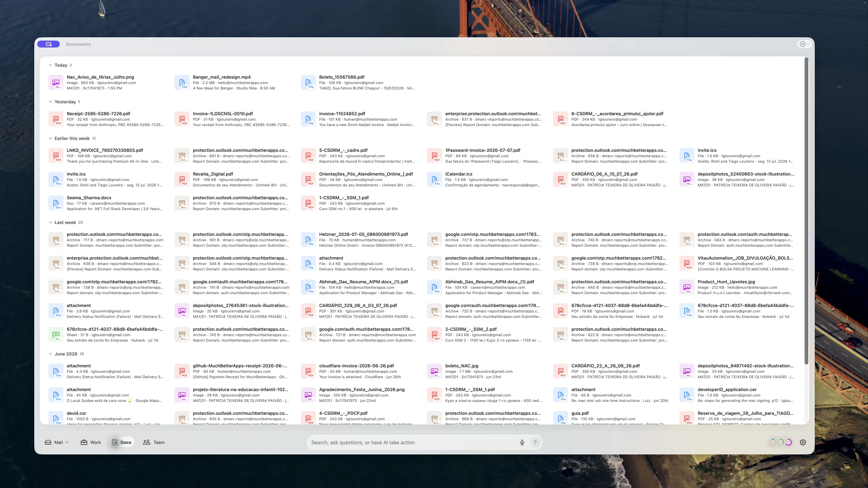Click the purple sidebar toggle button
This screenshot has height=488, width=868.
[x=48, y=44]
